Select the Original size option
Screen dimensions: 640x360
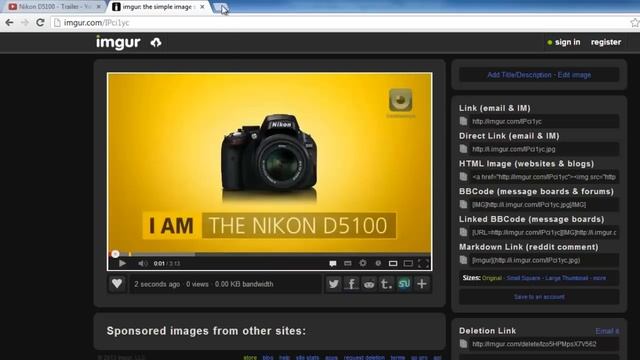tap(492, 278)
